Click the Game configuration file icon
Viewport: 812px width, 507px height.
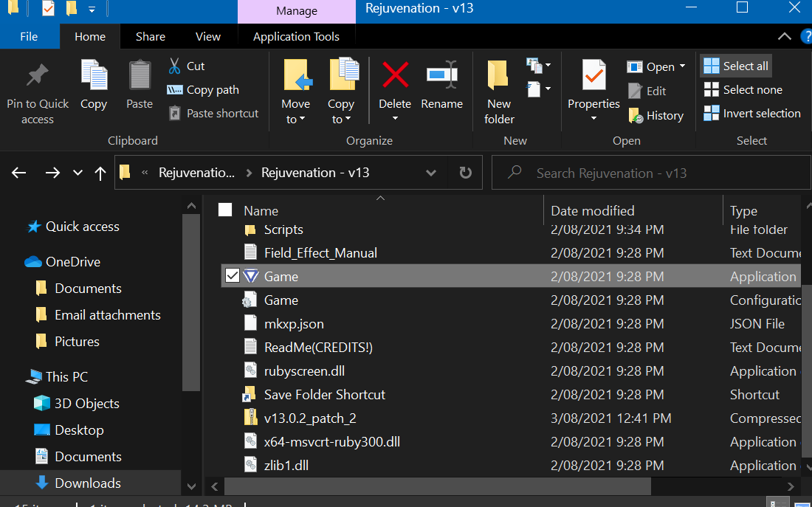click(250, 300)
